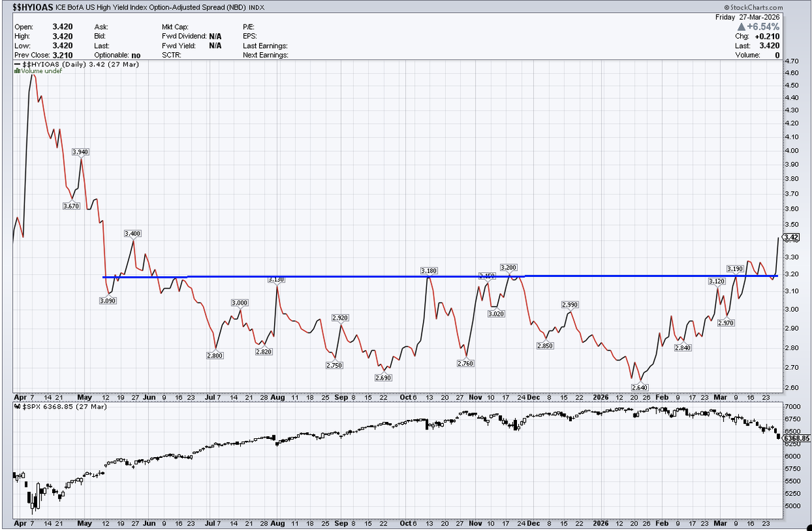Click the 2.840 low label in February
Screen dimensions: 812x531
point(682,347)
